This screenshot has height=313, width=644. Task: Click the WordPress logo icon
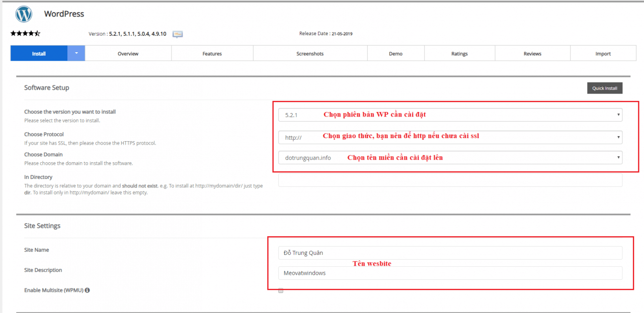pos(24,14)
